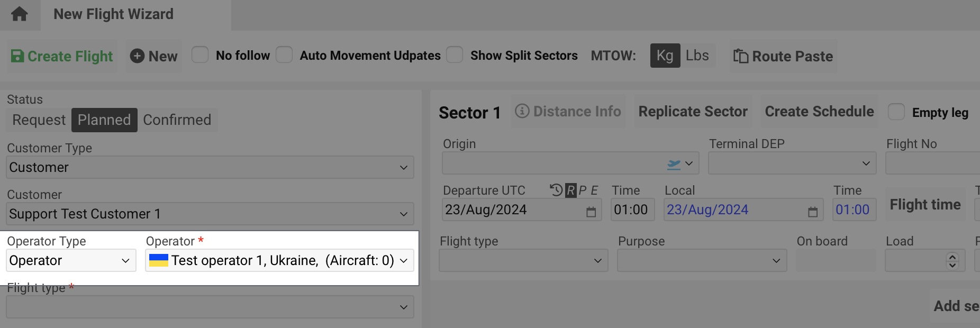Image resolution: width=980 pixels, height=328 pixels.
Task: Click the Origin airplane departure icon
Action: [x=674, y=164]
